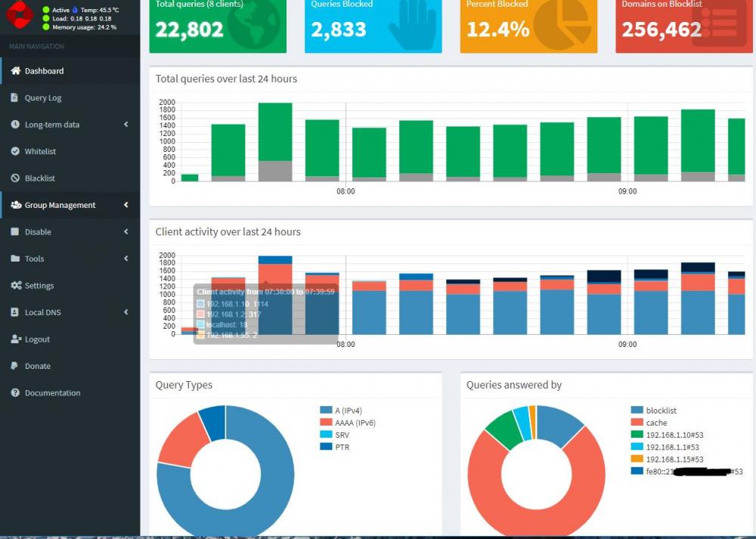Screen dimensions: 756x539
Task: Toggle the SRV legend color swatch
Action: (x=326, y=435)
